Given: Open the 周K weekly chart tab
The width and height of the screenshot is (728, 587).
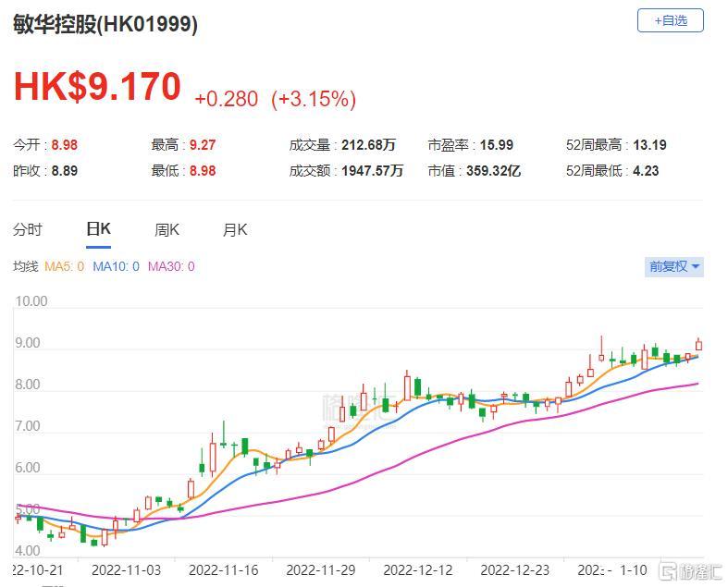Looking at the screenshot, I should pos(167,229).
